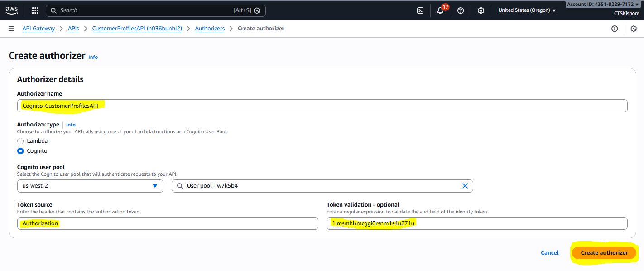Image resolution: width=644 pixels, height=271 pixels.
Task: Click the Authorizer name input field
Action: point(322,106)
